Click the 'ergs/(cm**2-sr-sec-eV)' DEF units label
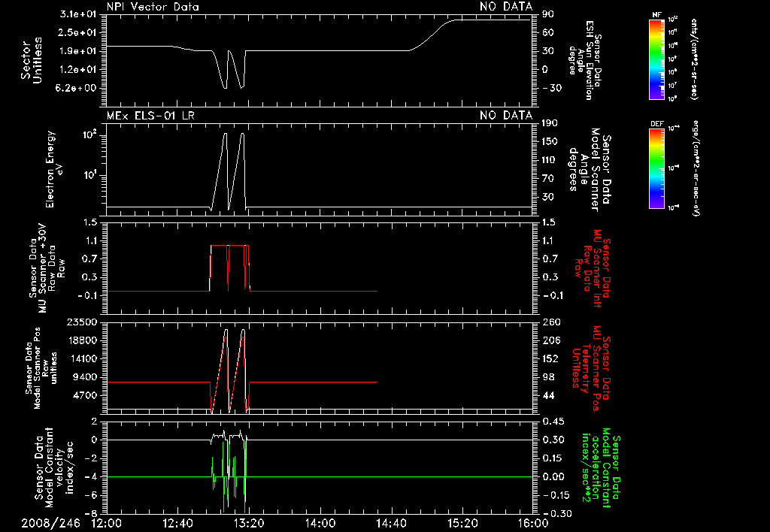Viewport: 770px width, 532px height. click(x=696, y=168)
